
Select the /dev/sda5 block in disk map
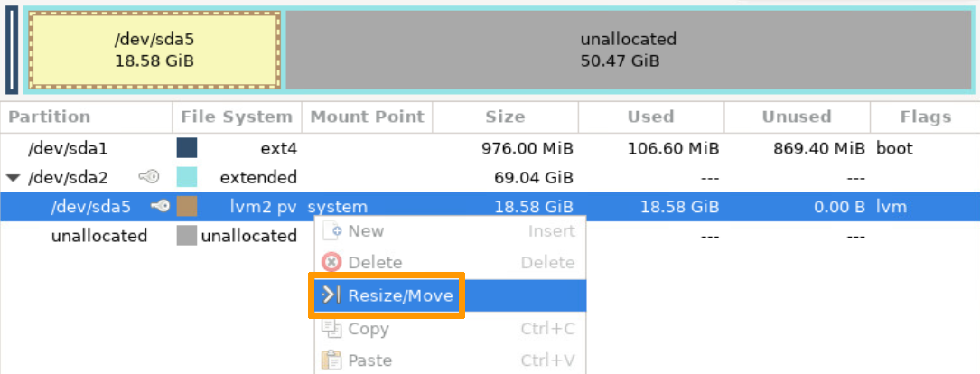[154, 51]
